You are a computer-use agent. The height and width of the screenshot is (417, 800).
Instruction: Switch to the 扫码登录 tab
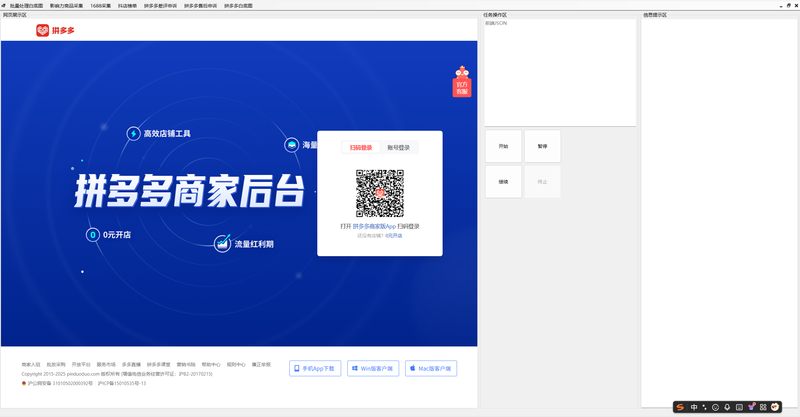click(x=361, y=148)
